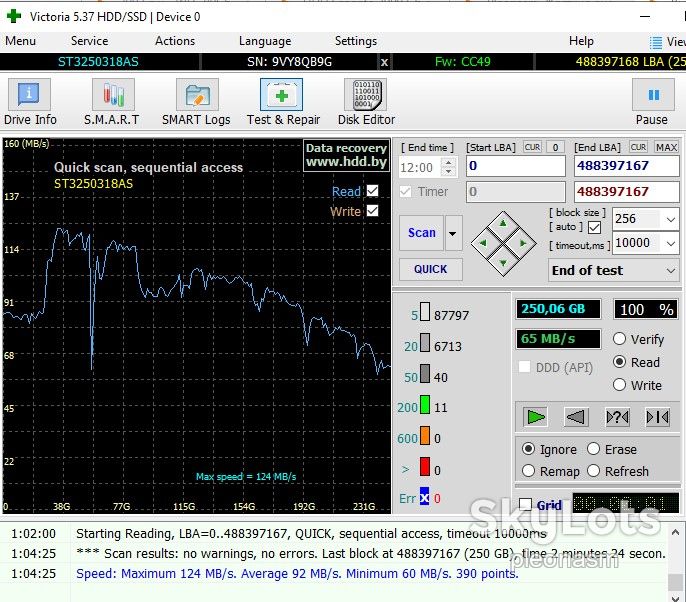The width and height of the screenshot is (686, 602).
Task: Select the Erase radio option
Action: [x=593, y=449]
